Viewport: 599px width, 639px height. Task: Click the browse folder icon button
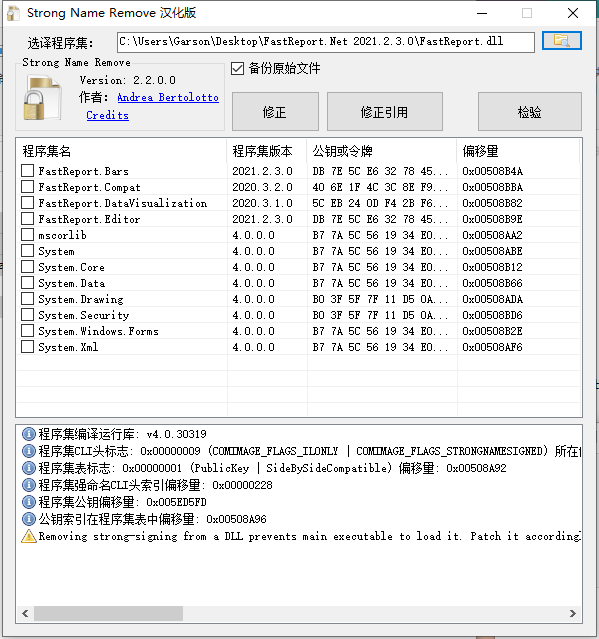562,41
